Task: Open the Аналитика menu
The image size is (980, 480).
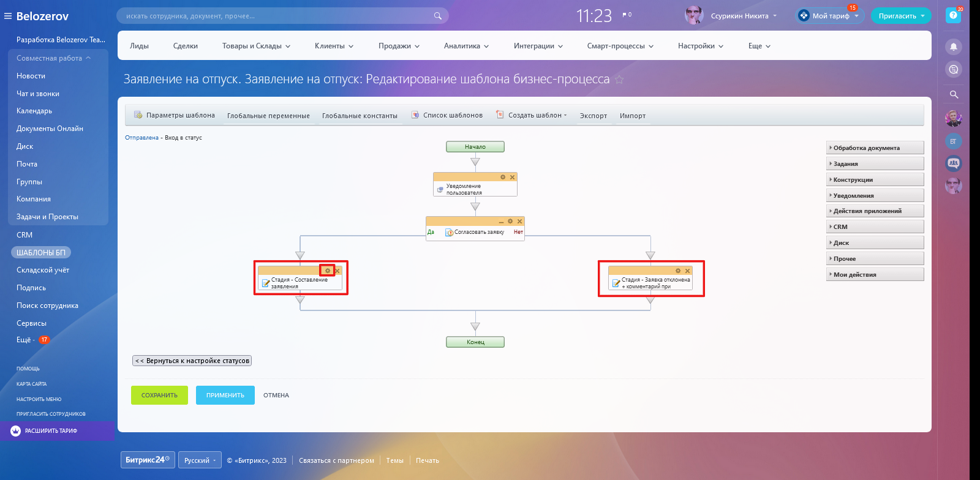Action: 466,46
